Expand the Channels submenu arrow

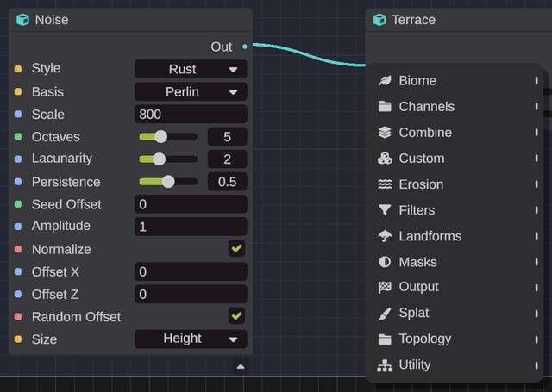[536, 106]
